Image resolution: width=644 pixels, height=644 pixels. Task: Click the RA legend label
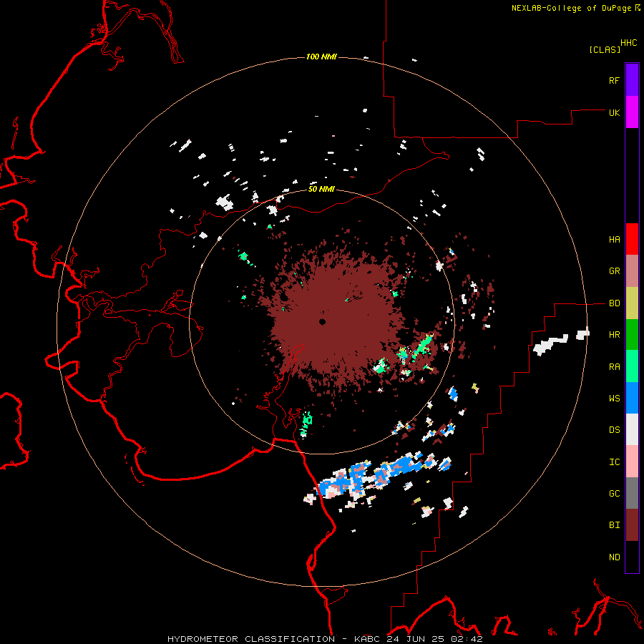coord(614,366)
